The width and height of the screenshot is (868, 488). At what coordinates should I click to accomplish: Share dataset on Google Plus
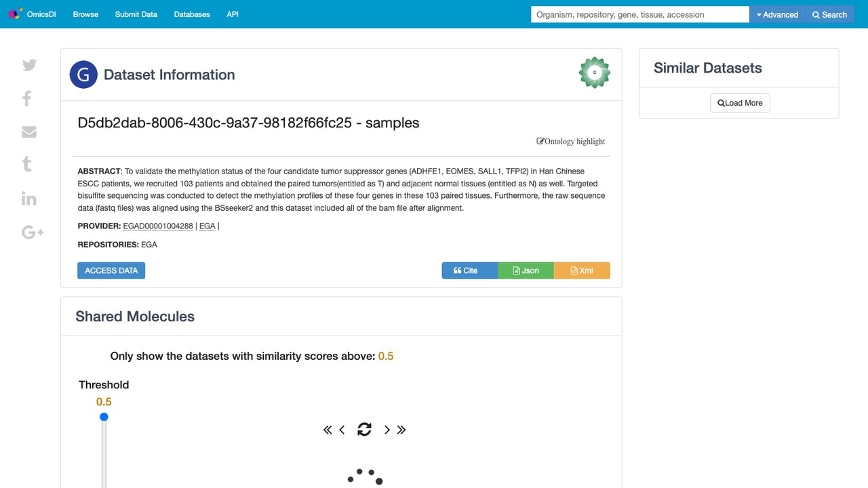click(33, 232)
